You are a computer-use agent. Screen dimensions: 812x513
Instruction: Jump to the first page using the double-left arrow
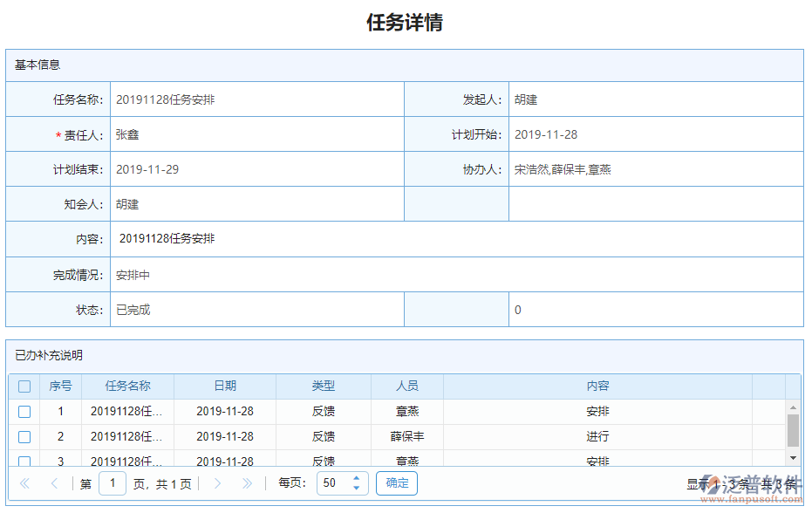(24, 482)
